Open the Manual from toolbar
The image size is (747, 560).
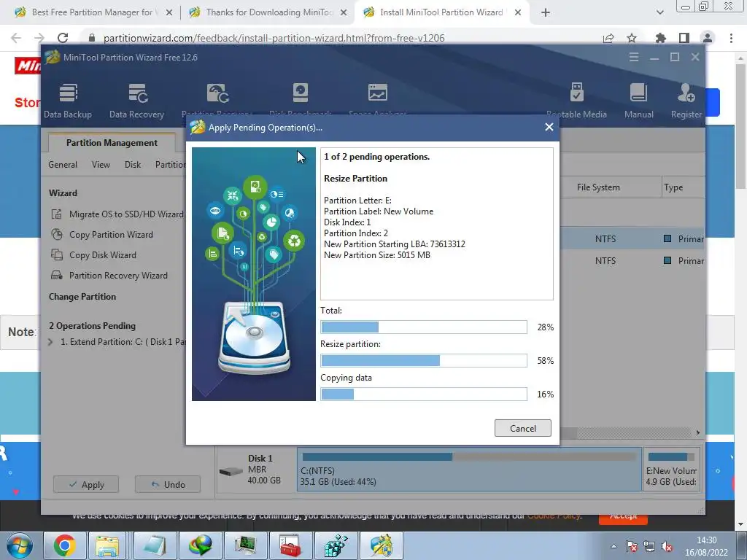click(x=639, y=101)
